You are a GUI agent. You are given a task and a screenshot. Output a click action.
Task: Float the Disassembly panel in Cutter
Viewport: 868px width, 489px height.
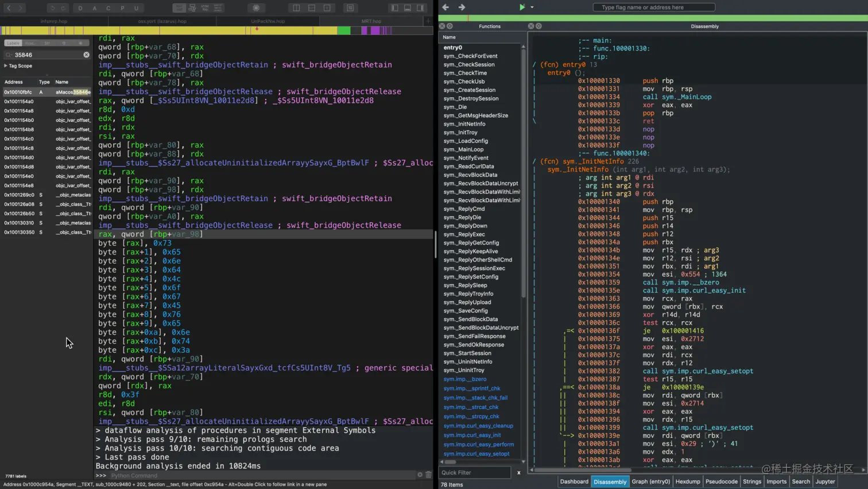tap(539, 26)
